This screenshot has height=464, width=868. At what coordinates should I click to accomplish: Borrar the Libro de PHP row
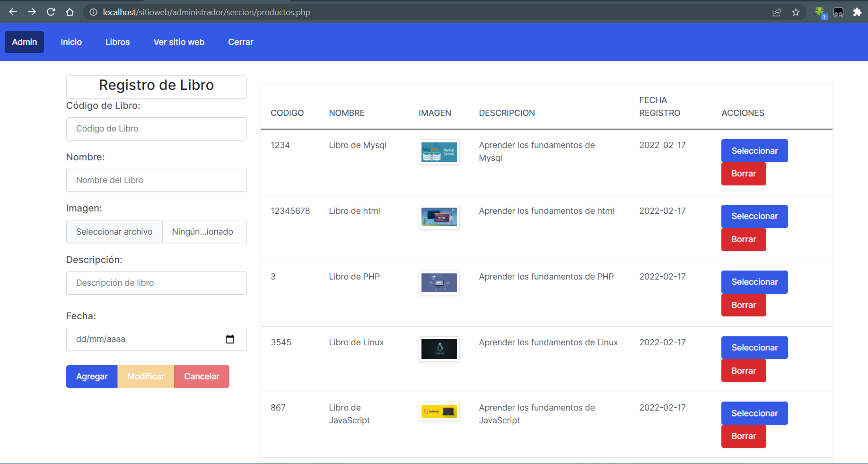click(x=744, y=305)
